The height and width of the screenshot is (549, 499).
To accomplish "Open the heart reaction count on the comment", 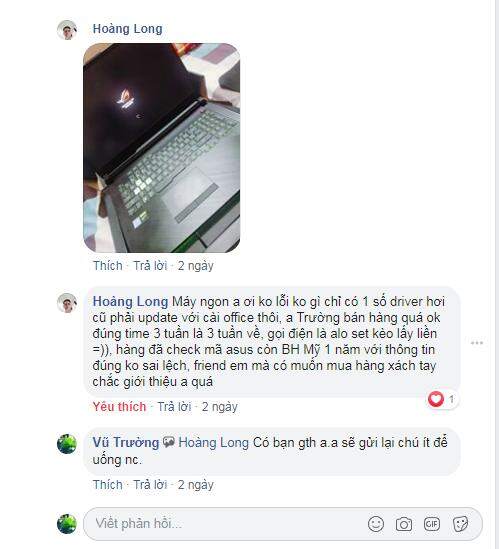I will point(442,399).
